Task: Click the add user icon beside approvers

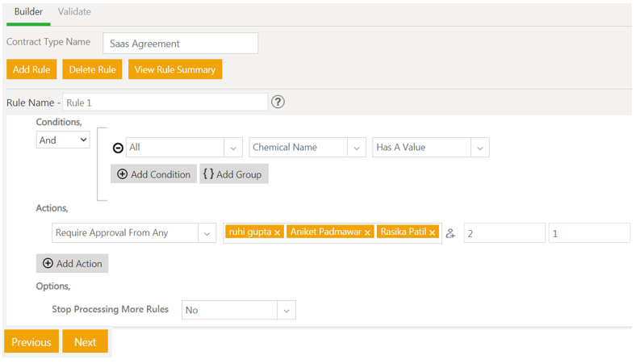Action: (450, 233)
